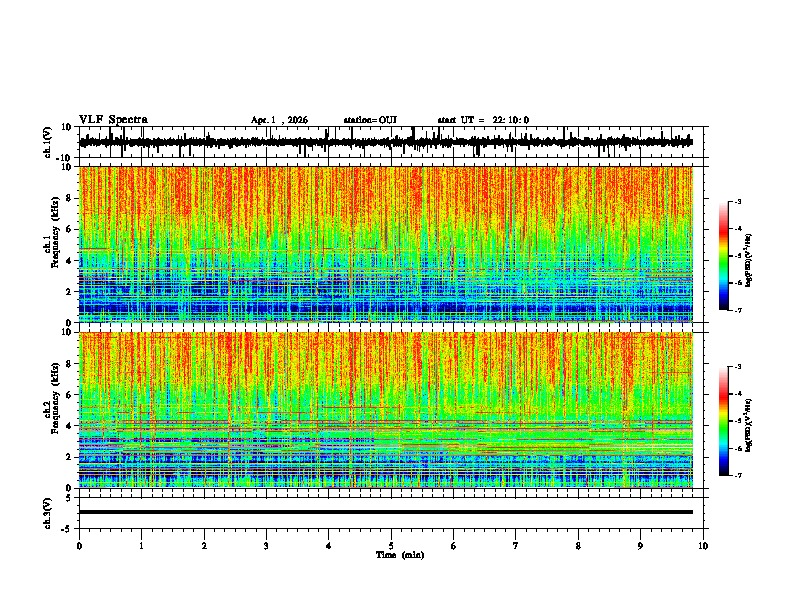792x612 pixels.
Task: Click the ch.1 spectrogram 8 kHz tick label
Action: (69, 198)
